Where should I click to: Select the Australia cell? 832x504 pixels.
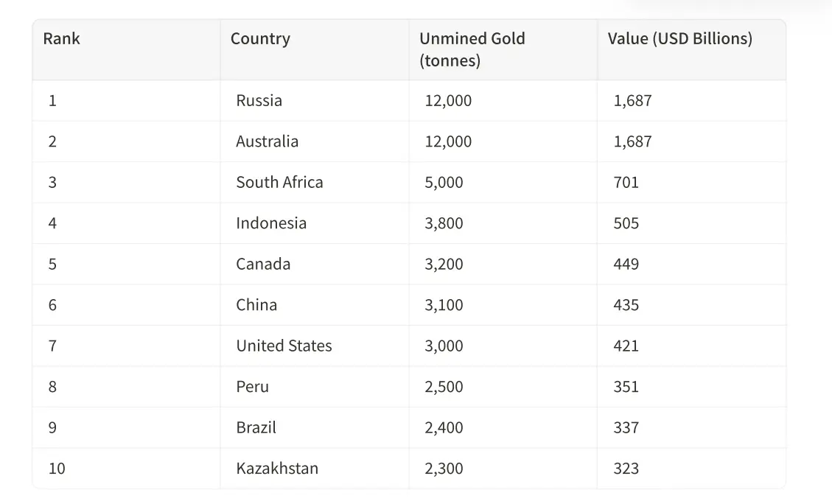click(267, 141)
